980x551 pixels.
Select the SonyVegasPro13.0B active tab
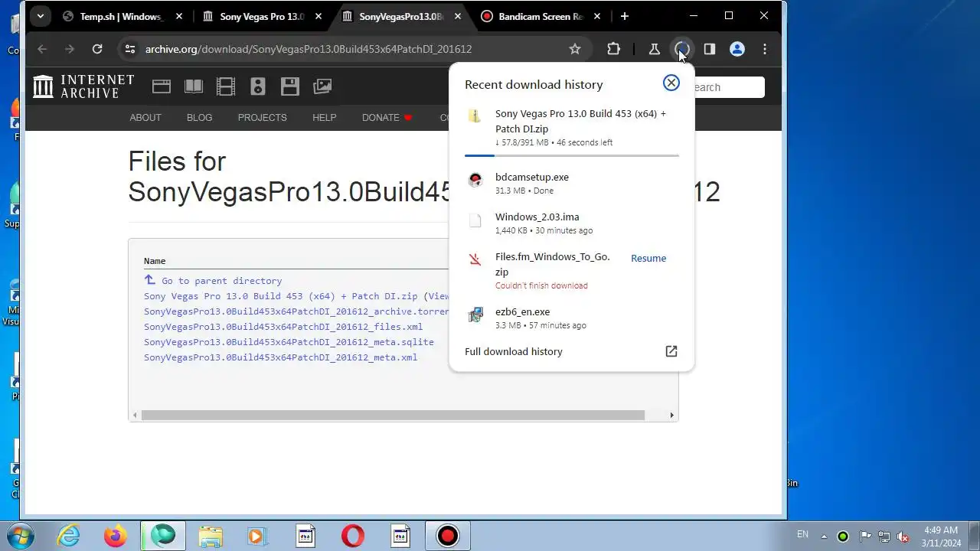click(401, 16)
